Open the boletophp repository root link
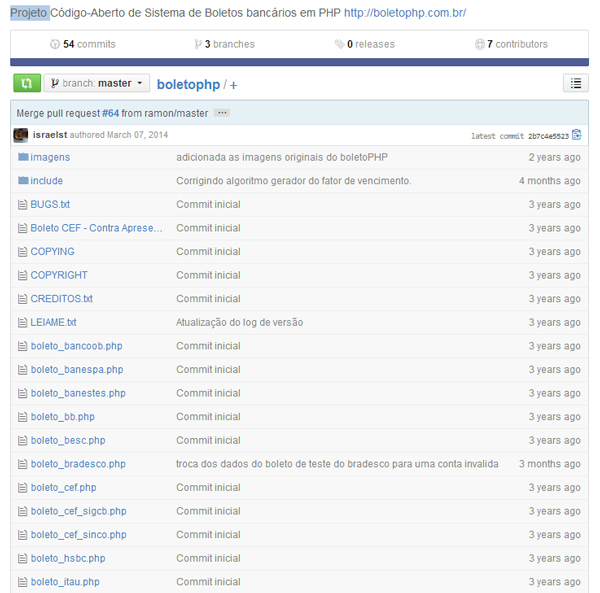 188,84
